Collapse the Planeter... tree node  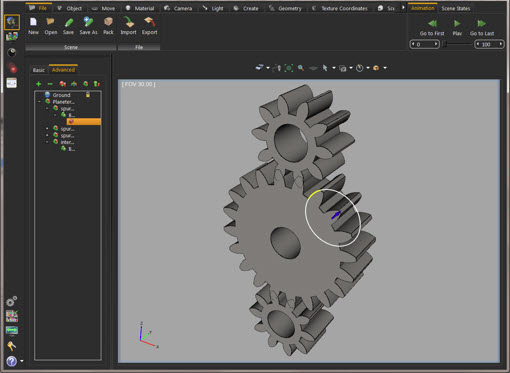click(39, 102)
